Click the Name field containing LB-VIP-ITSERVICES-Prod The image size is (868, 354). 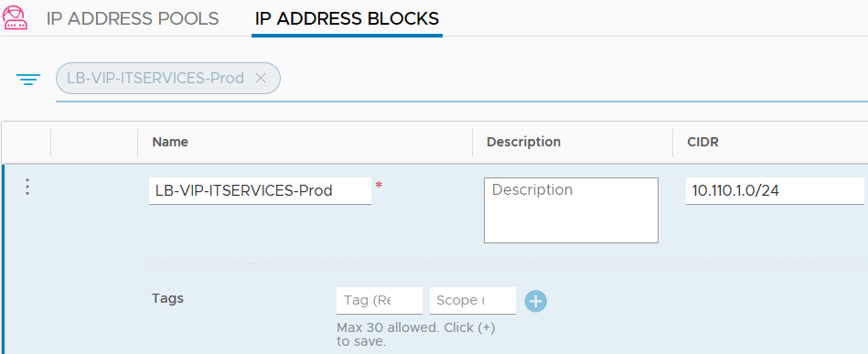pyautogui.click(x=260, y=191)
